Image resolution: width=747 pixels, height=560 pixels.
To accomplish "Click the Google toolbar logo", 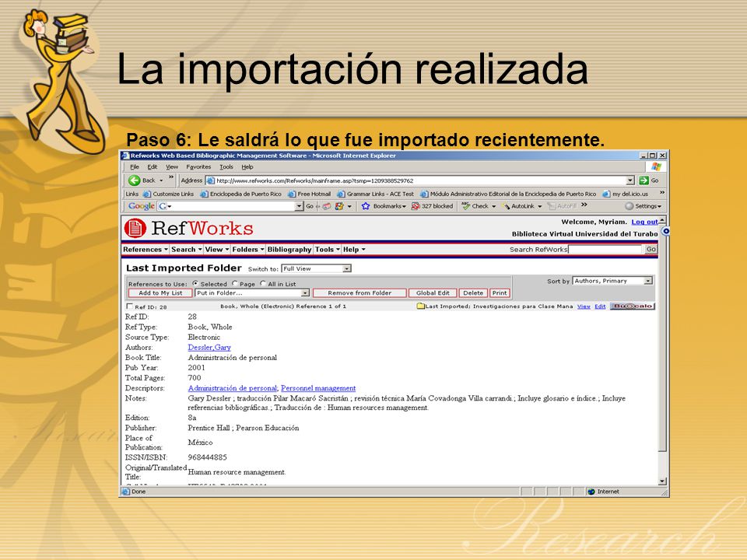I will [x=141, y=205].
